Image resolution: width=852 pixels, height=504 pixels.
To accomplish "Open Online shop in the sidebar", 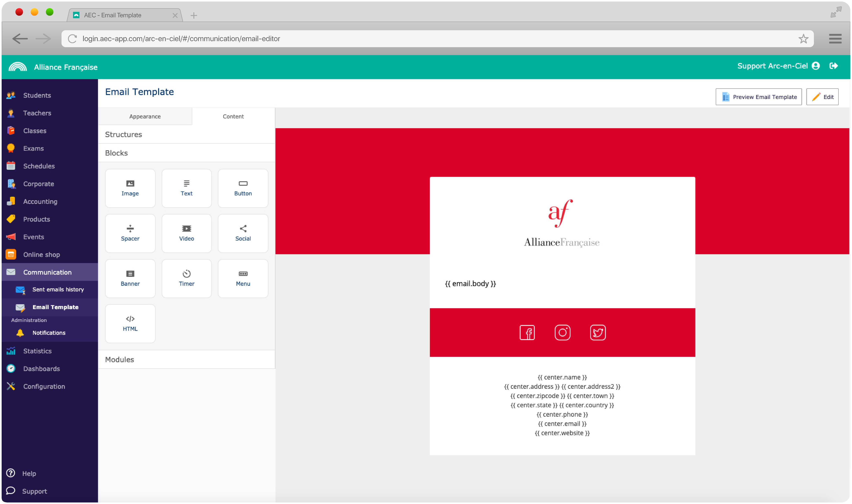I will (50, 254).
